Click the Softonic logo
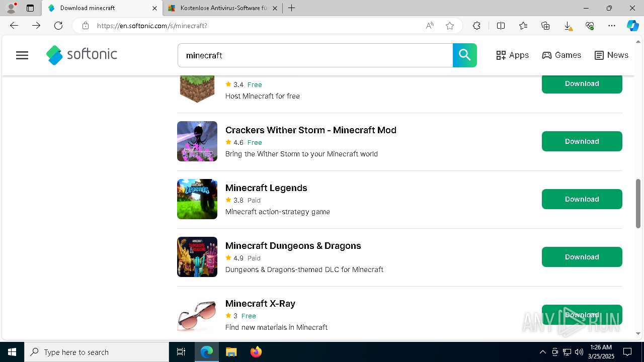The image size is (644, 362). point(82,55)
